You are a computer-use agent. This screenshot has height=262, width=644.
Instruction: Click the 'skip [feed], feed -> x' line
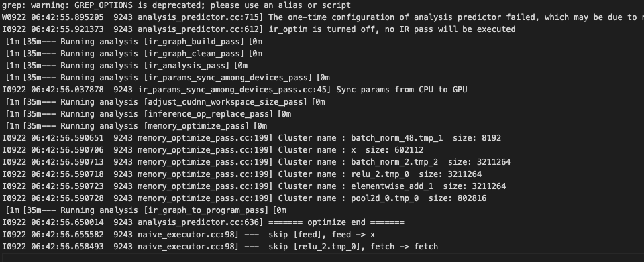[189, 235]
